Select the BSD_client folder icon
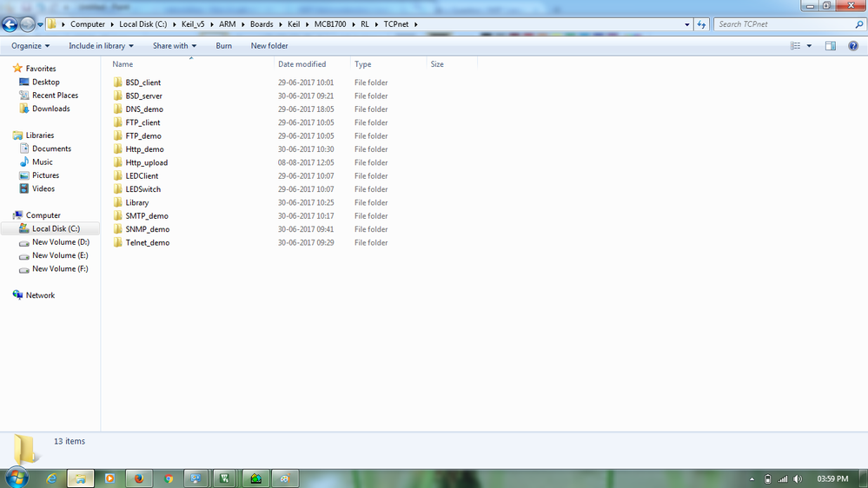 click(117, 82)
